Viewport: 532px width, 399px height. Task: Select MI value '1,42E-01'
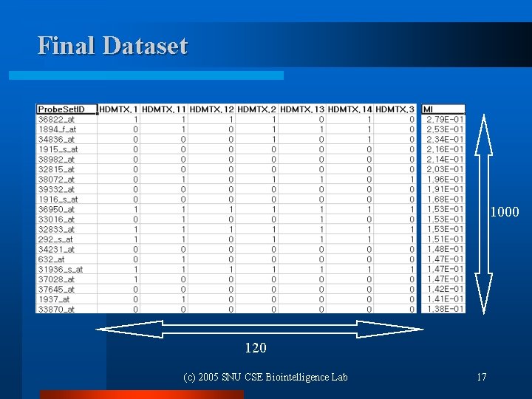click(443, 290)
